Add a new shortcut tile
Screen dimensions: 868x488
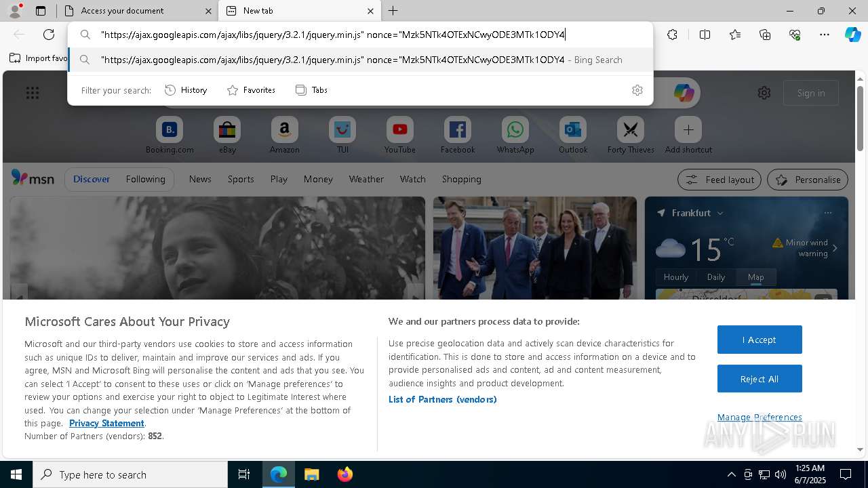click(x=688, y=136)
